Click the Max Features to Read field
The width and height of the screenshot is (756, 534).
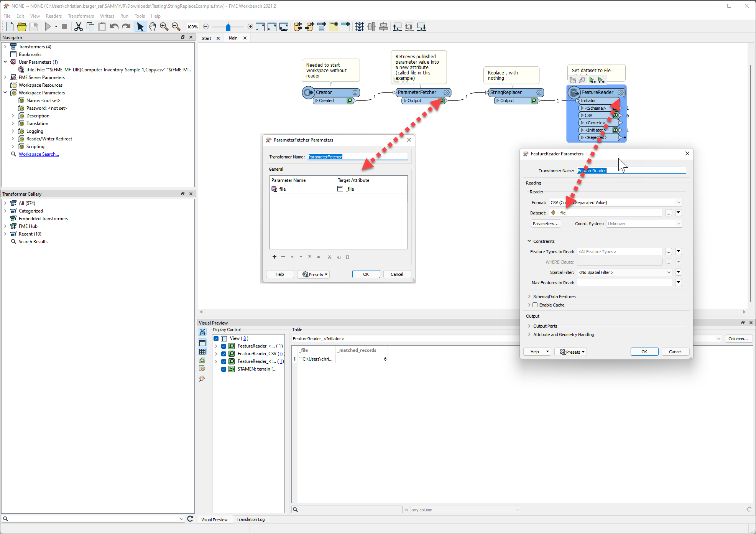pos(625,283)
